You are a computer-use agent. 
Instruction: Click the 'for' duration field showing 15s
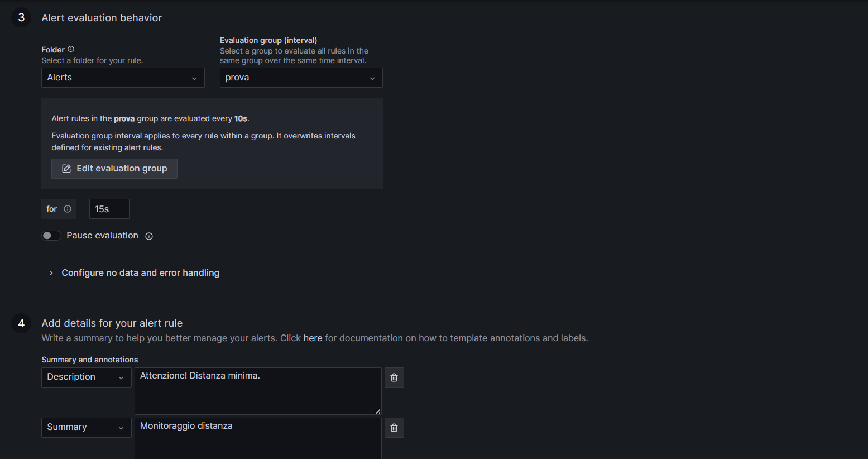pyautogui.click(x=109, y=209)
